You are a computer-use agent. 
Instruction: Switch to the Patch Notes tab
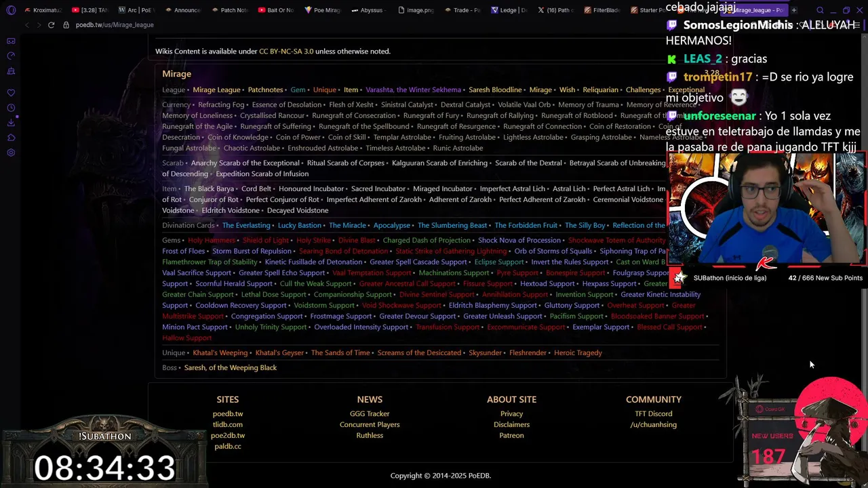(229, 10)
